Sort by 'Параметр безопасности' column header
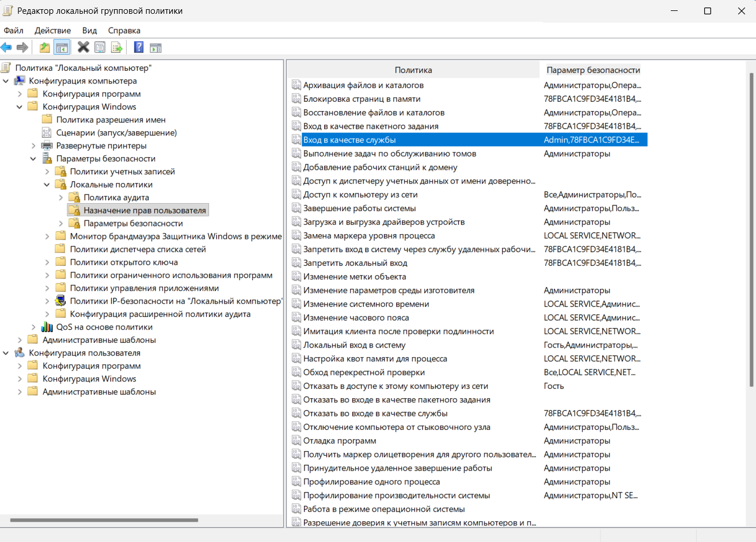This screenshot has width=756, height=542. coord(593,70)
